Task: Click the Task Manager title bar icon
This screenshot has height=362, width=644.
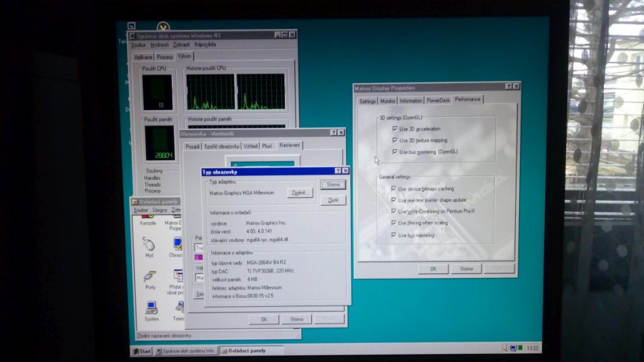Action: (x=132, y=36)
